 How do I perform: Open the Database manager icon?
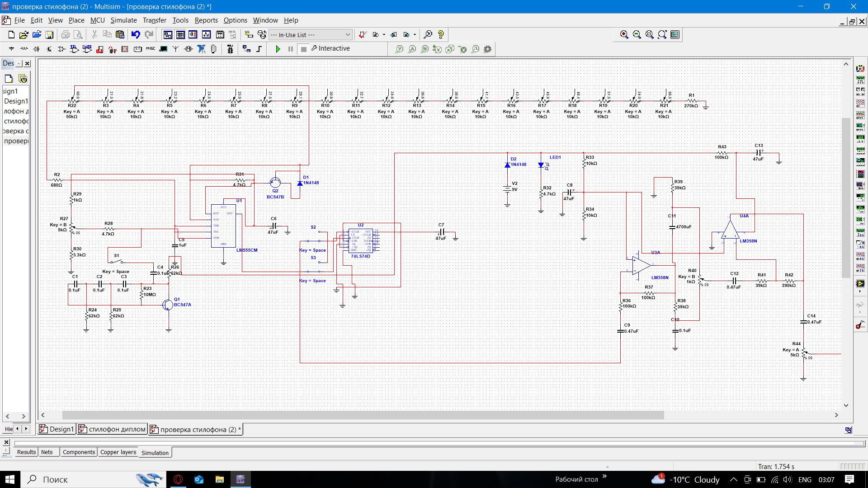(x=262, y=35)
